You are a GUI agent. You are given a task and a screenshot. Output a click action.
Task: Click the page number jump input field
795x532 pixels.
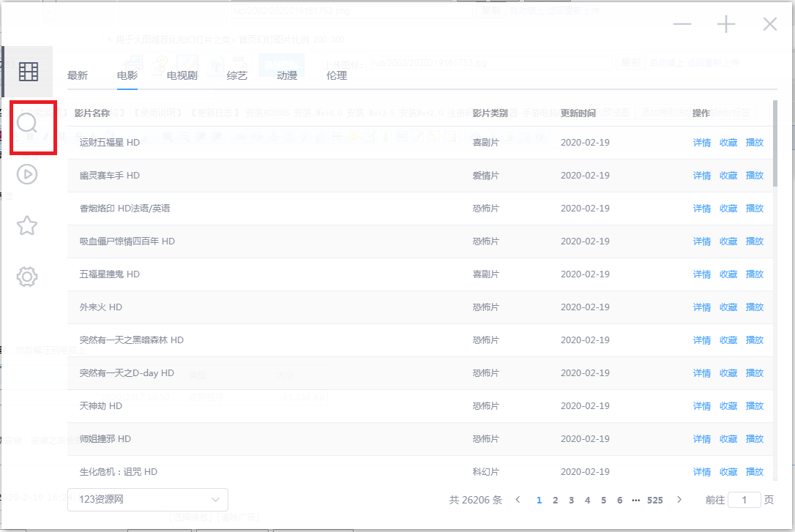pos(744,500)
